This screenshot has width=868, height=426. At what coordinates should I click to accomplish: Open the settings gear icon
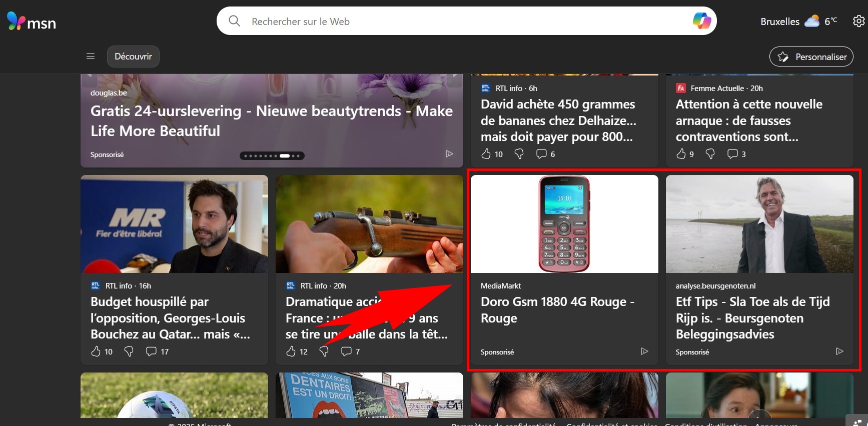coord(859,21)
